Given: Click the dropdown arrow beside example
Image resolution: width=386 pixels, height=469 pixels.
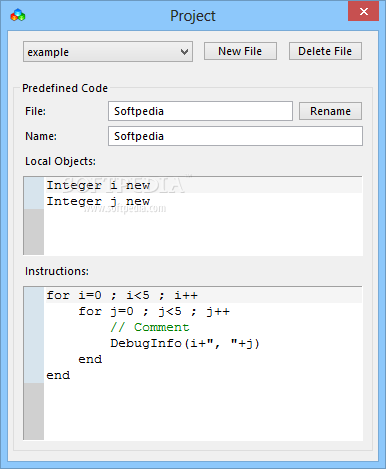Looking at the screenshot, I should [x=184, y=52].
